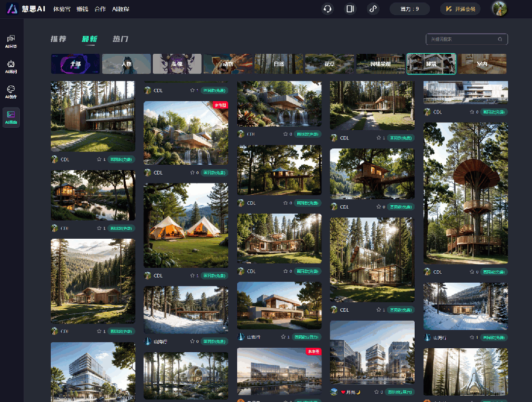
Task: Switch to the 推荐 tab
Action: 58,39
